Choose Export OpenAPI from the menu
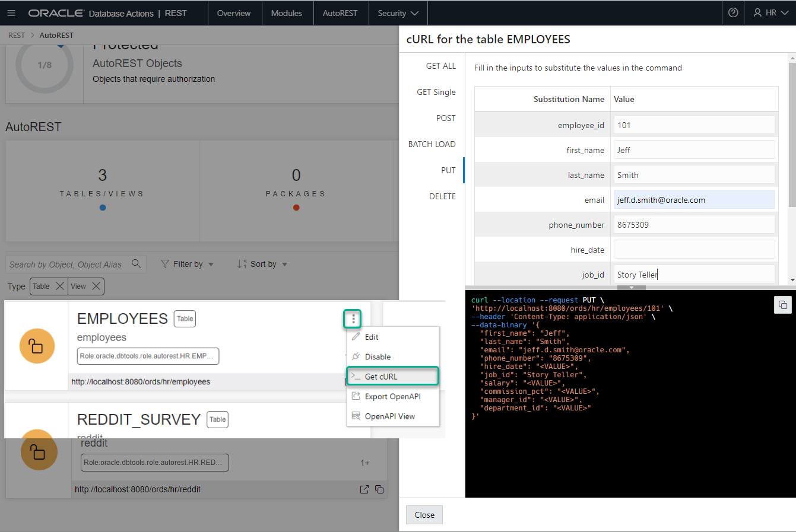The height and width of the screenshot is (532, 796). coord(393,396)
